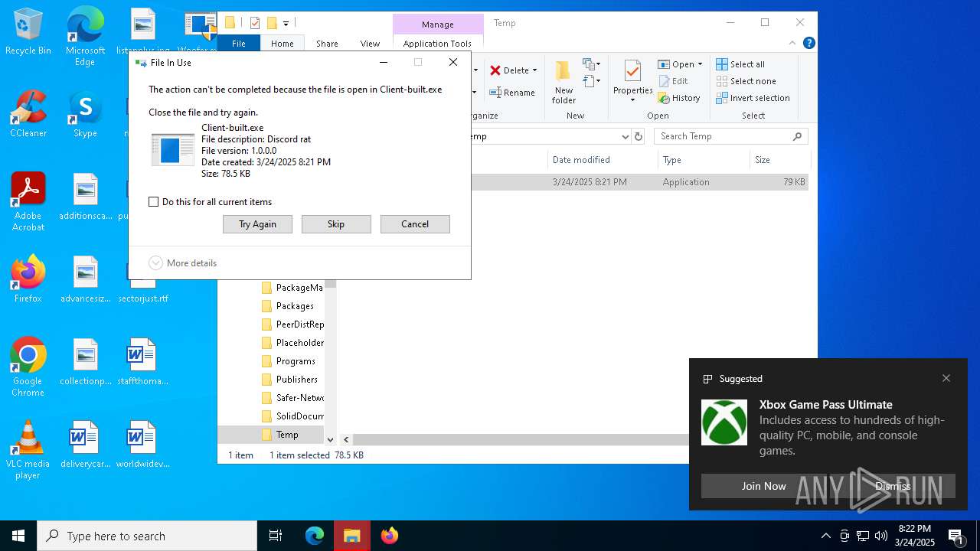Select the advancesiz... image file on desktop
This screenshot has height=551, width=980.
click(x=85, y=280)
